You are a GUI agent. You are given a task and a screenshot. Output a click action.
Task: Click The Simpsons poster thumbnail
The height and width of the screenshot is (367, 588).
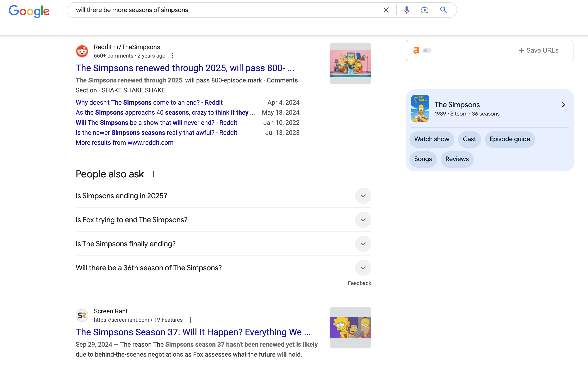point(420,108)
